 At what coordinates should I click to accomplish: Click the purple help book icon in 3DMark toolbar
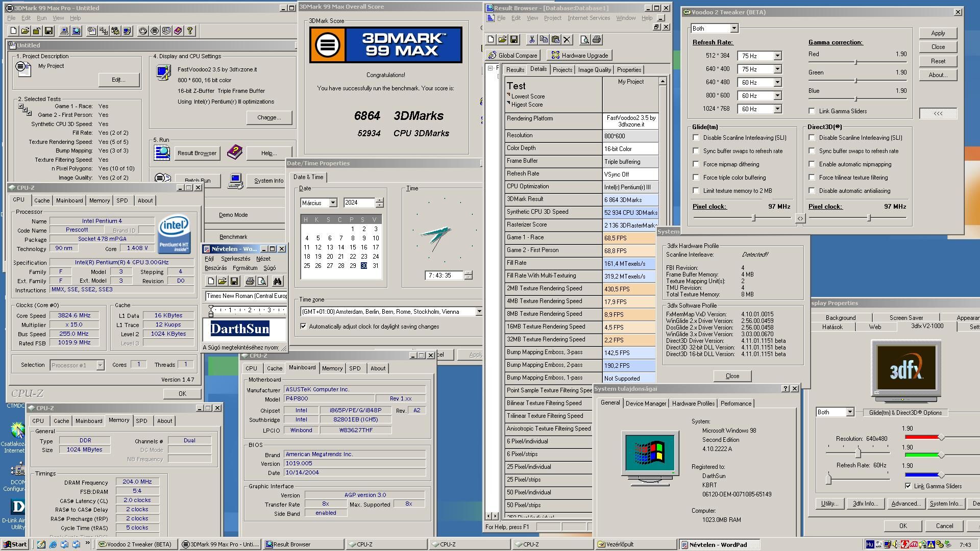tap(178, 31)
